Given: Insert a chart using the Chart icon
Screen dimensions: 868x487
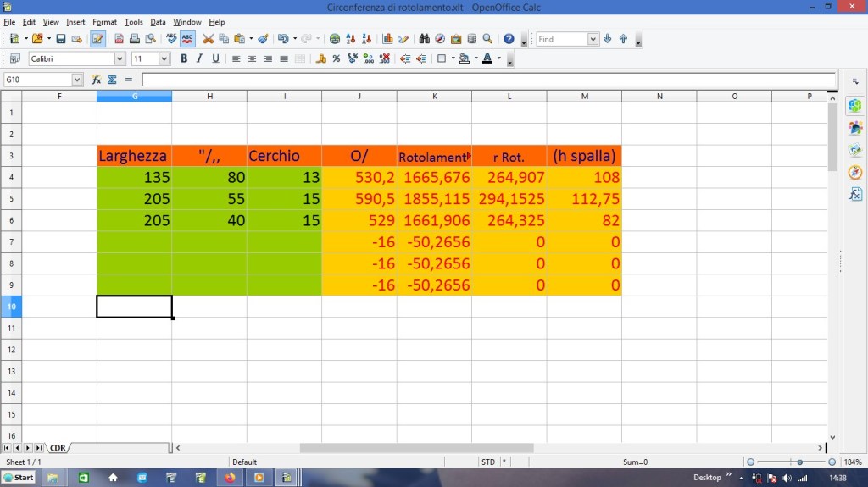Looking at the screenshot, I should point(387,39).
